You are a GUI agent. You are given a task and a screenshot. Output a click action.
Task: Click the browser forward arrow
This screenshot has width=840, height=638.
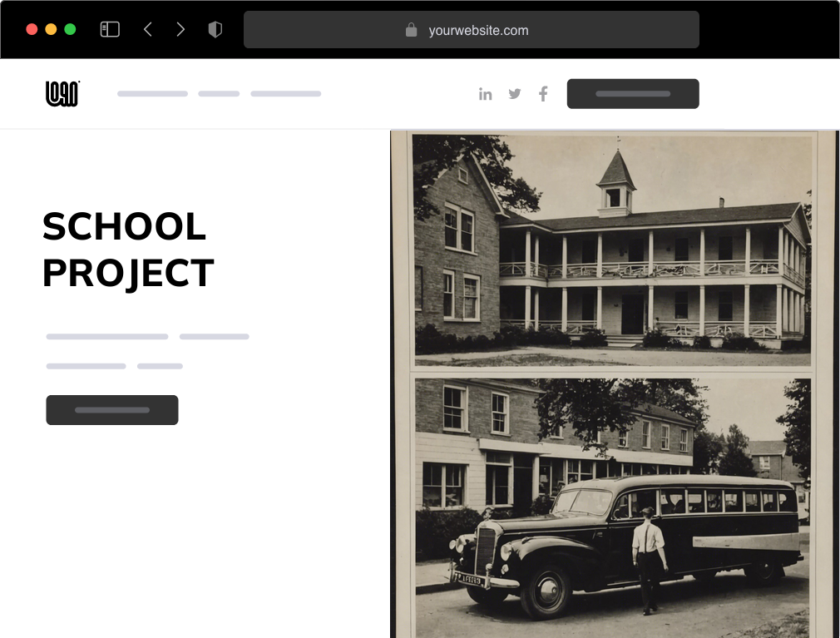coord(180,28)
